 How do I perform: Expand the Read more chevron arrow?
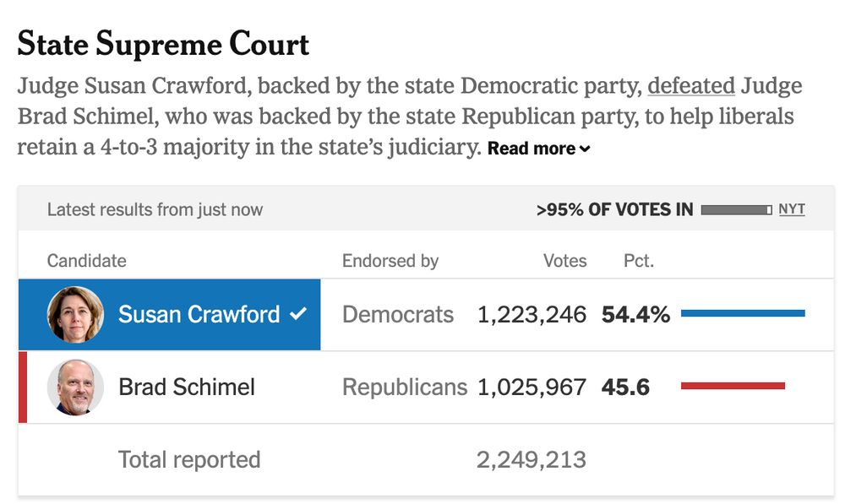coord(585,149)
